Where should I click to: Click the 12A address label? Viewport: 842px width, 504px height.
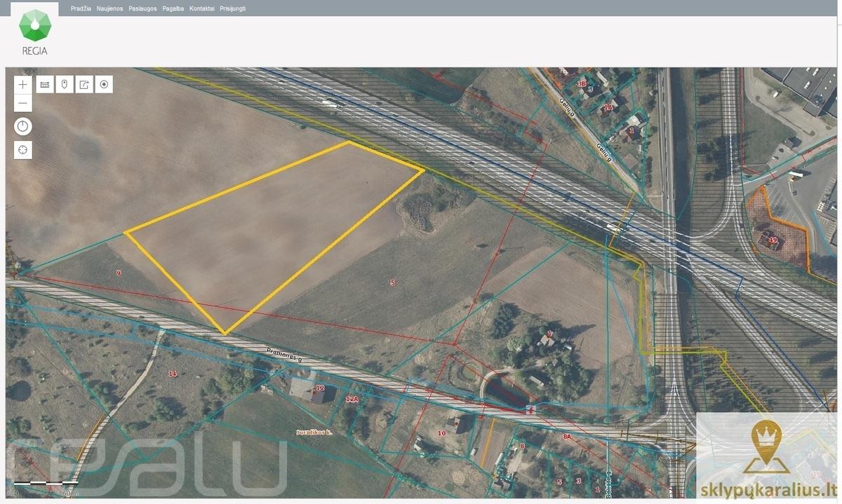(352, 399)
